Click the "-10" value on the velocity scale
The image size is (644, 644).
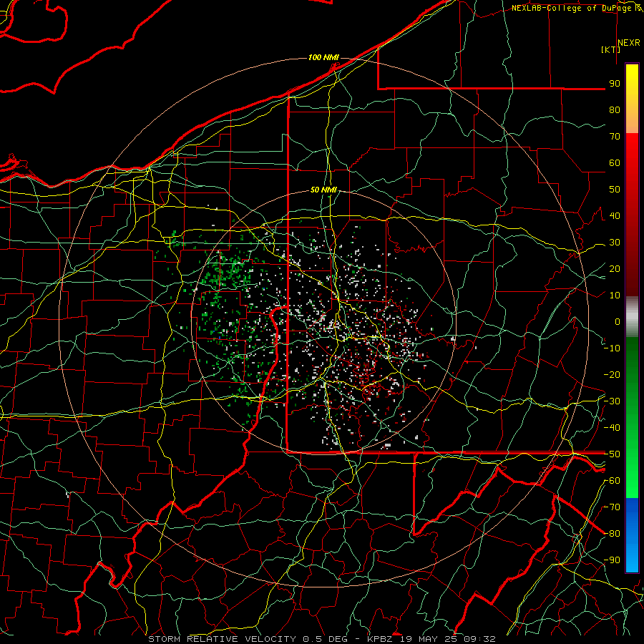click(612, 348)
